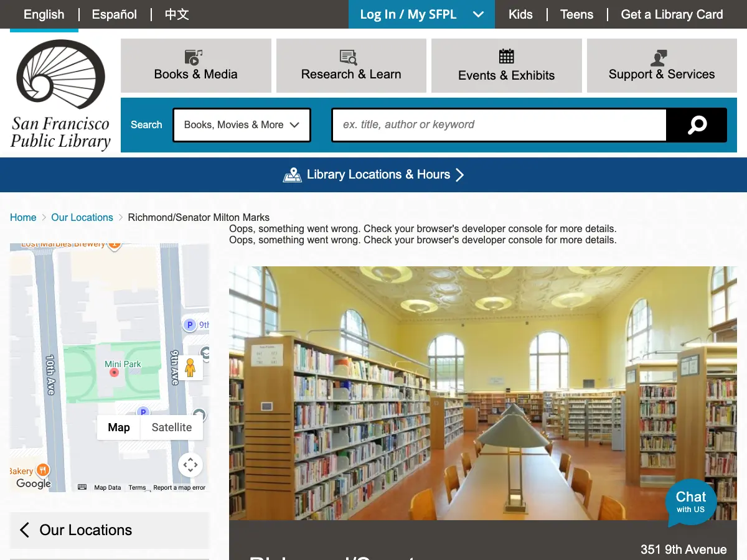
Task: Click the map pin icon beside Library Locations
Action: pyautogui.click(x=293, y=175)
